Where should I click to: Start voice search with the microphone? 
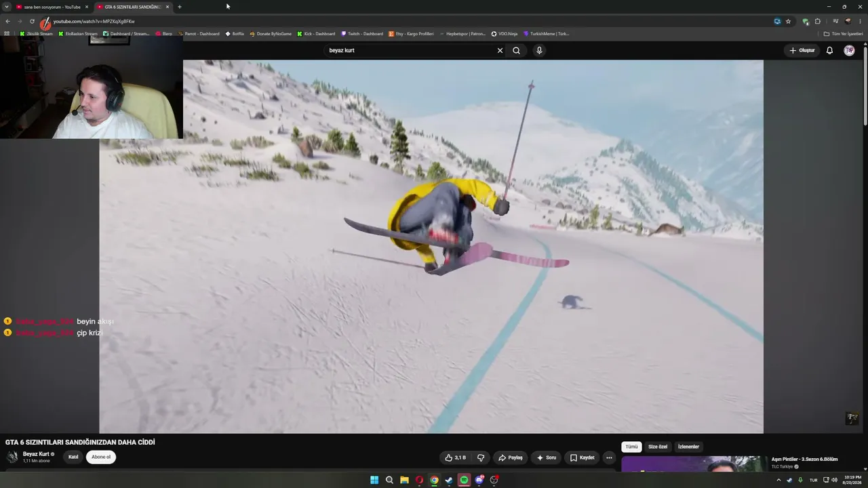point(539,50)
